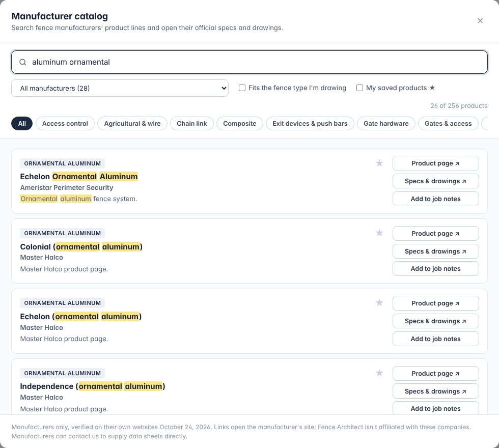Open Specs & drawings for Ameristar Echelon
Viewport: 499px width, 448px height.
(436, 181)
